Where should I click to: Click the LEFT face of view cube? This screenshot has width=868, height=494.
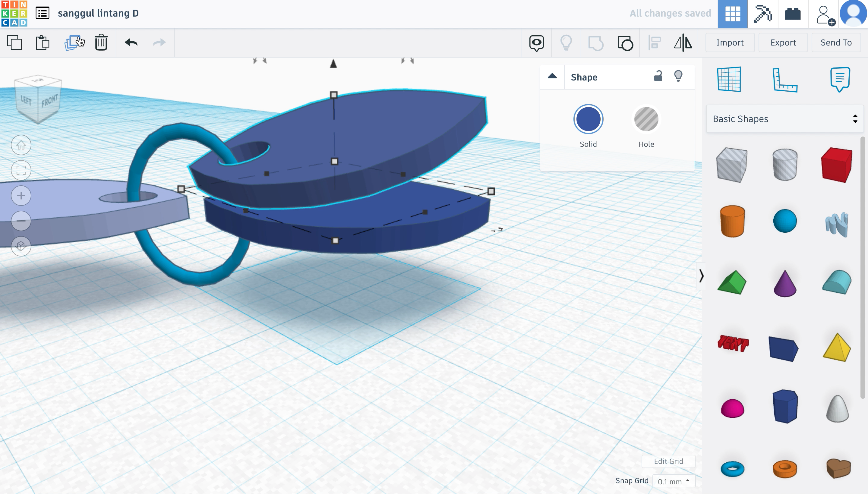[26, 100]
